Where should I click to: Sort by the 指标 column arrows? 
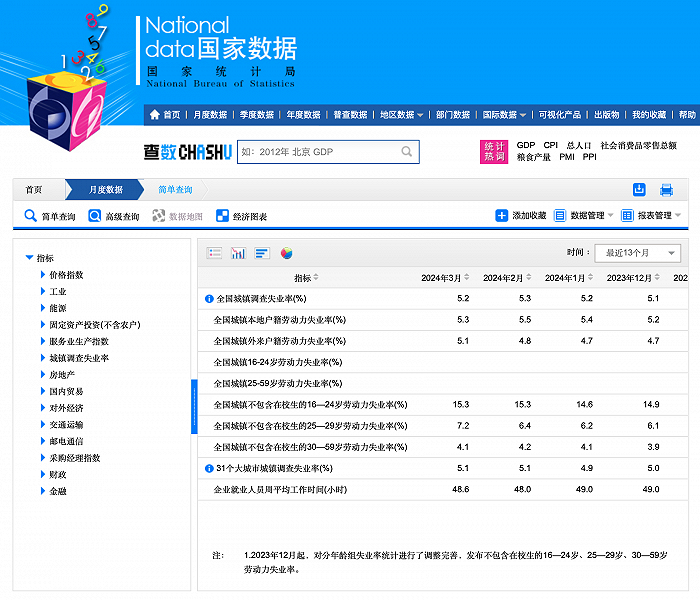tap(316, 277)
